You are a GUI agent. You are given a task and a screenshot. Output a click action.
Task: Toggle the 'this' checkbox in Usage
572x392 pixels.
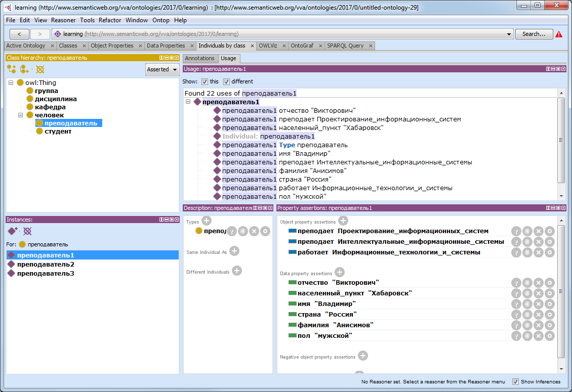point(205,81)
